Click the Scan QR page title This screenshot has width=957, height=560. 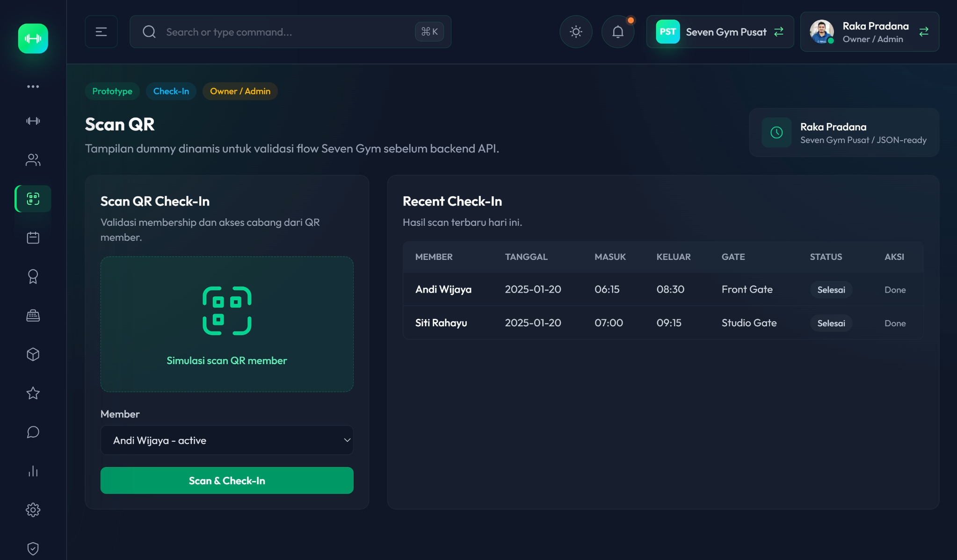pyautogui.click(x=120, y=124)
